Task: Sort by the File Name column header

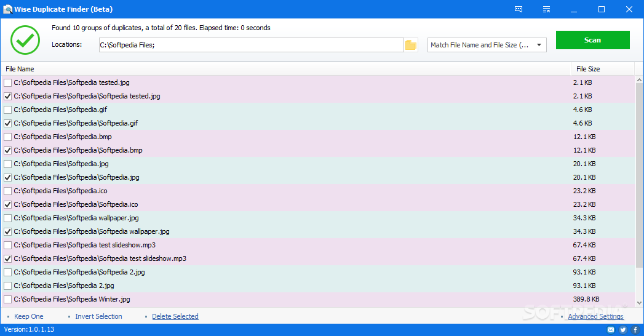Action: coord(20,69)
